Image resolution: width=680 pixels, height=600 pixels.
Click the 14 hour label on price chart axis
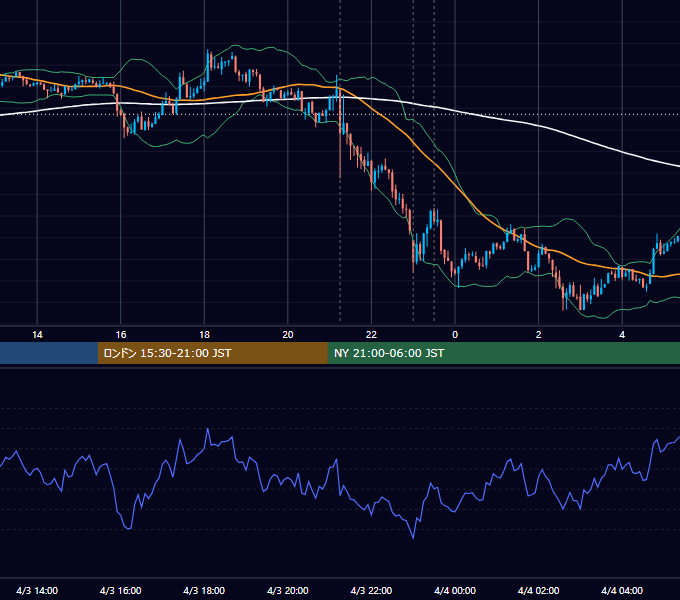click(x=37, y=335)
